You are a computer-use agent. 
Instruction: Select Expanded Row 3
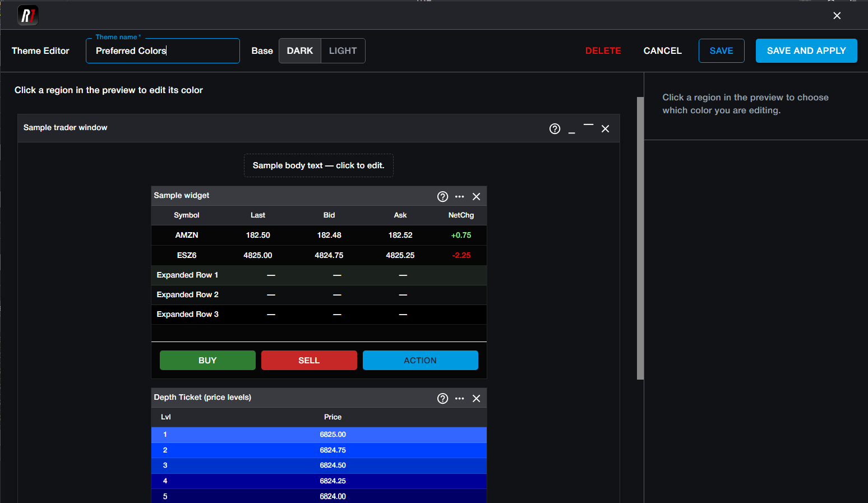[319, 315]
